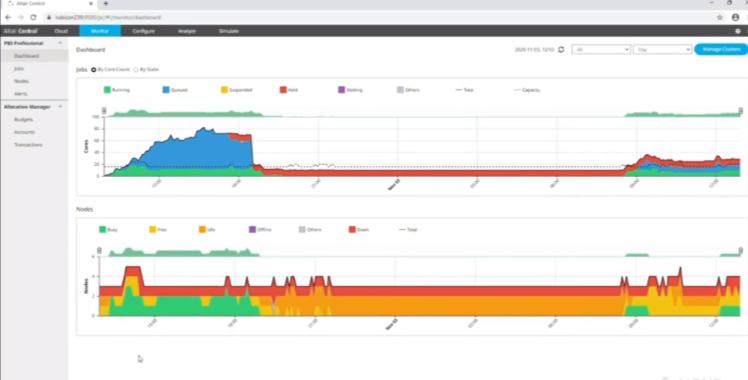Open a new browser tab with plus icon
This screenshot has width=748, height=380.
pos(106,3)
